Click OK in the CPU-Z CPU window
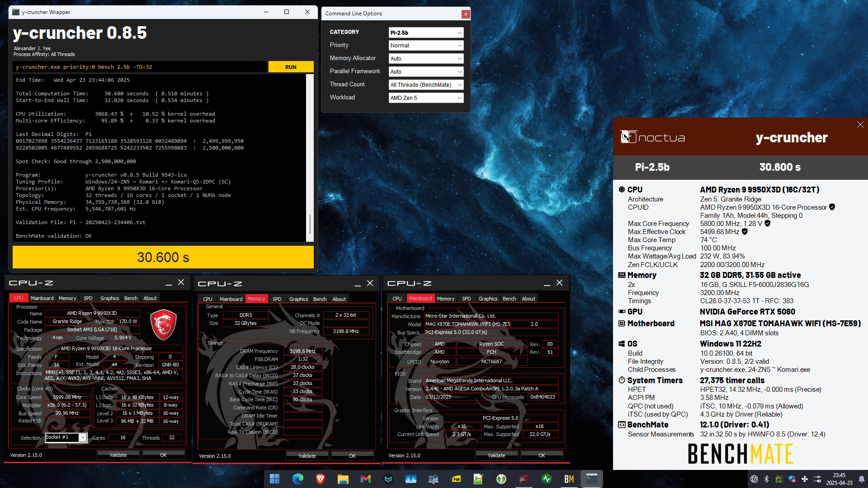Image resolution: width=868 pixels, height=488 pixels. pos(164,455)
